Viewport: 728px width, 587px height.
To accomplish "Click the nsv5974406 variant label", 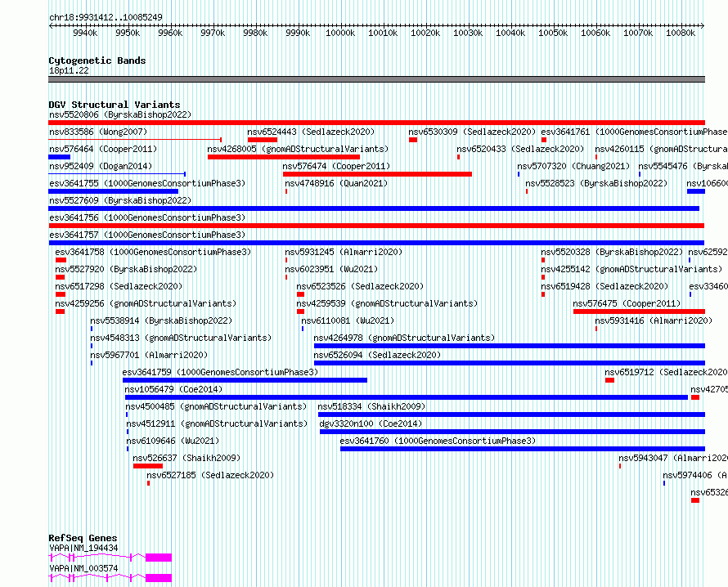I will [x=695, y=475].
